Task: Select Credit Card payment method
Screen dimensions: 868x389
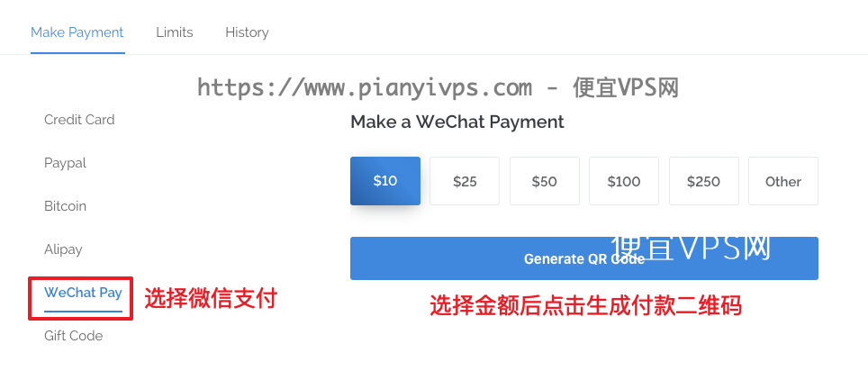Action: point(79,120)
